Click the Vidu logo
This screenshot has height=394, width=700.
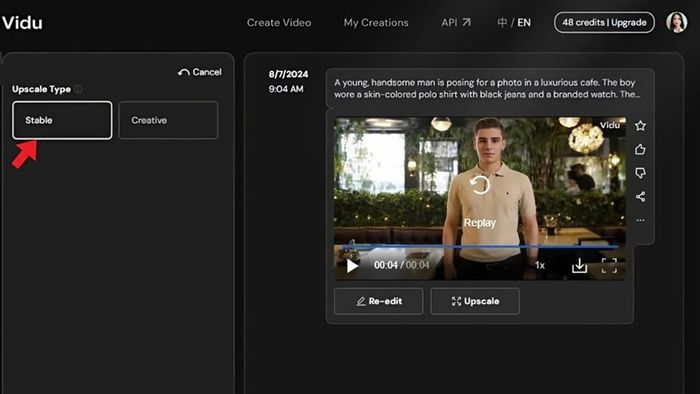click(x=22, y=23)
